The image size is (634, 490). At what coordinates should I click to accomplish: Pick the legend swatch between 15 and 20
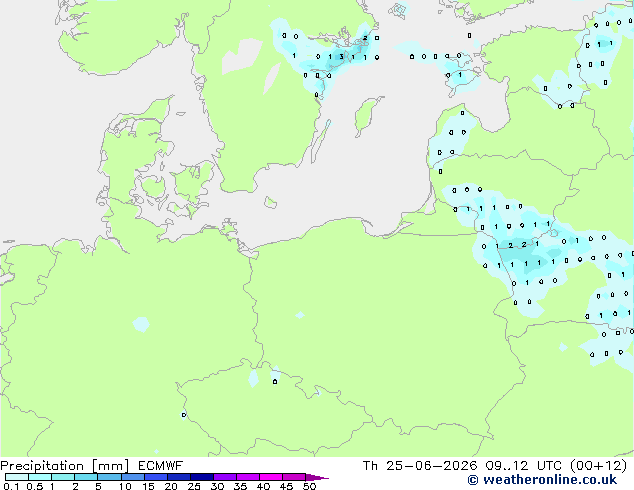(156, 477)
